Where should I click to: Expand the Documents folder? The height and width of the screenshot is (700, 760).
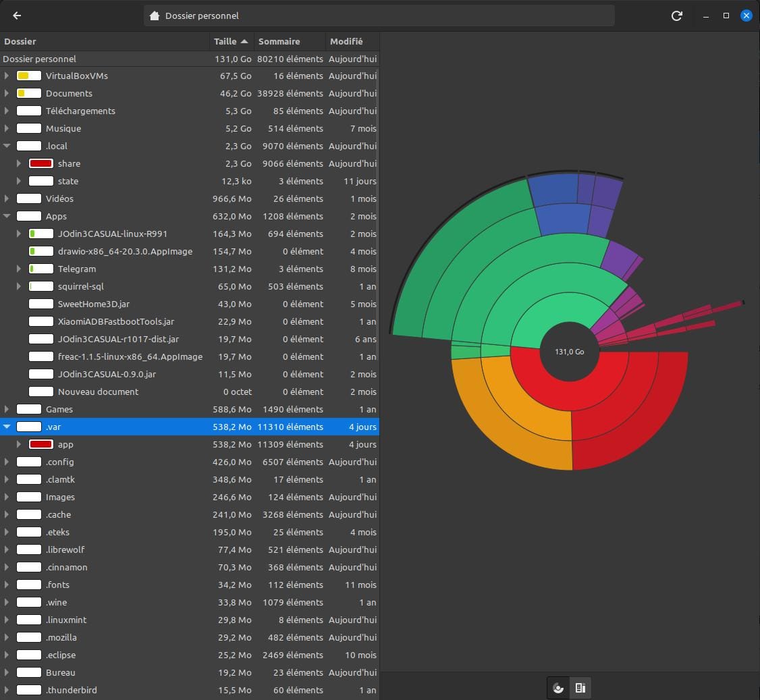point(6,93)
